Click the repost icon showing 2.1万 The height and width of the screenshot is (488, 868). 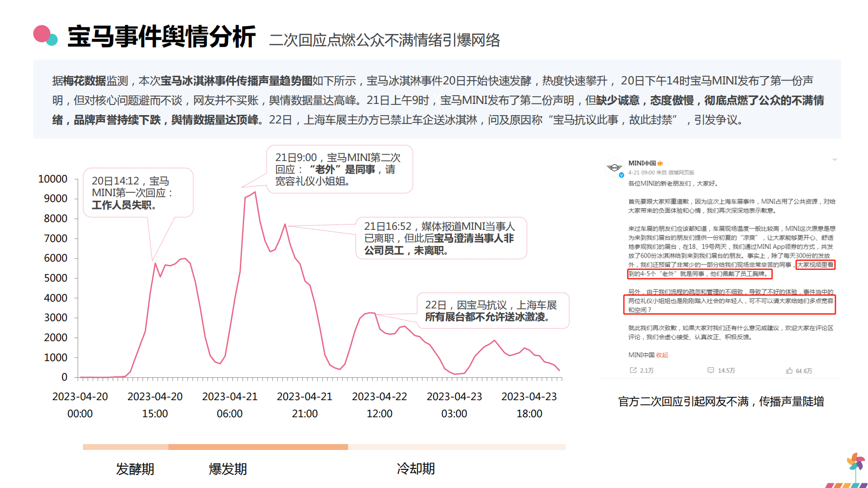coord(633,370)
